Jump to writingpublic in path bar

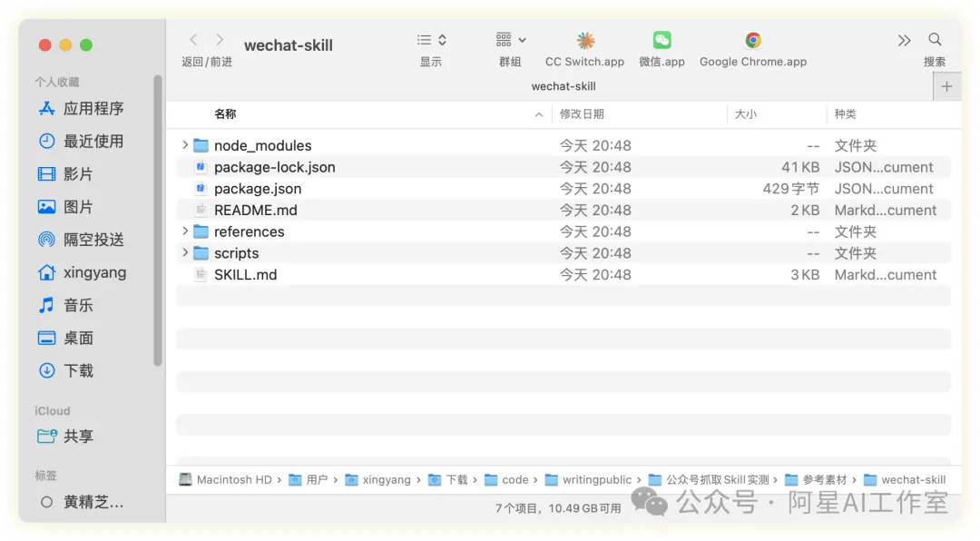pos(588,479)
